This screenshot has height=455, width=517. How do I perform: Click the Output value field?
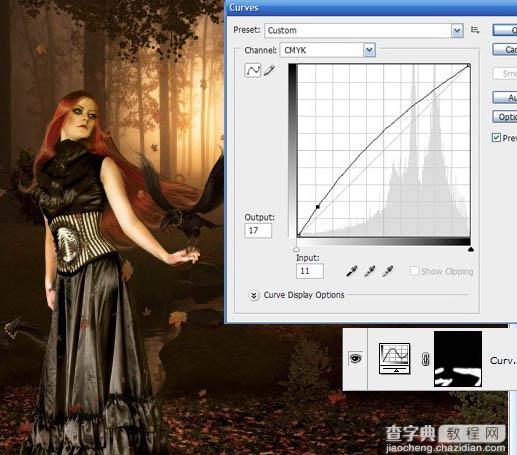(x=258, y=231)
